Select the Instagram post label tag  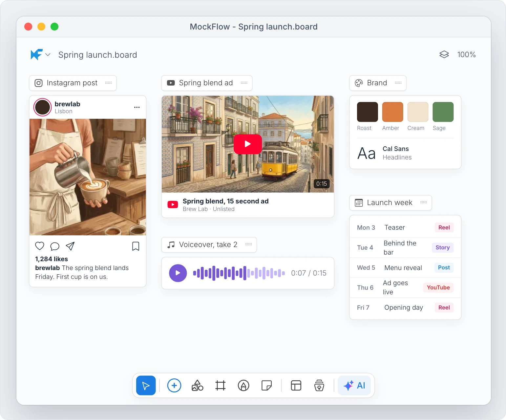click(x=73, y=83)
